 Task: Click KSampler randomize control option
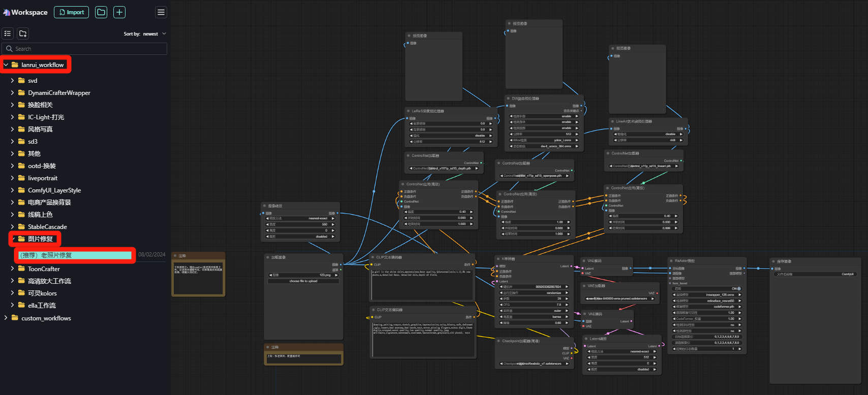tap(534, 293)
